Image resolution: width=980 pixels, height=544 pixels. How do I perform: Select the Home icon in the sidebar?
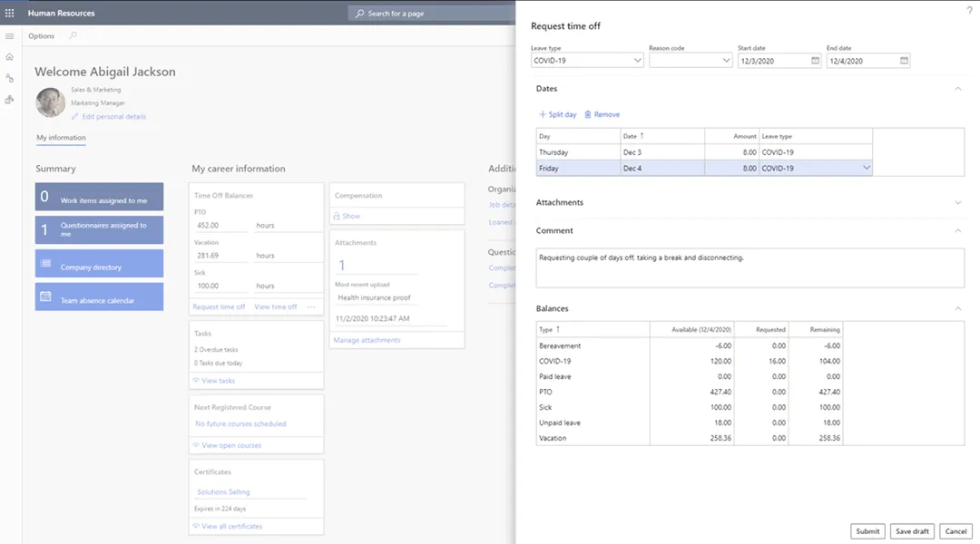9,56
